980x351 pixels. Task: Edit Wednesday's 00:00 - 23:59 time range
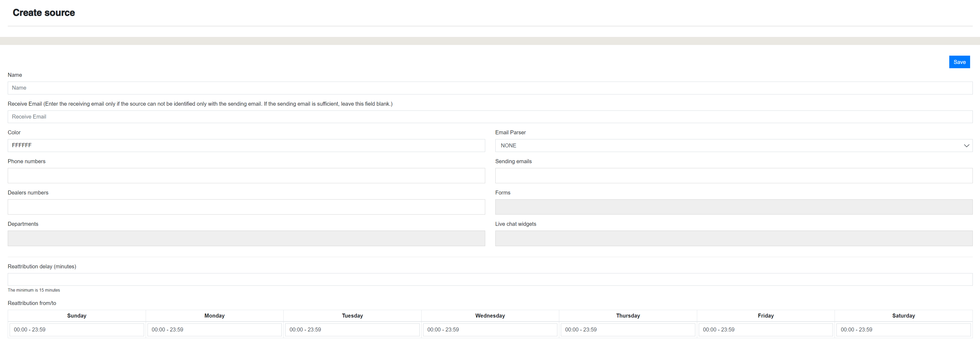coord(490,330)
